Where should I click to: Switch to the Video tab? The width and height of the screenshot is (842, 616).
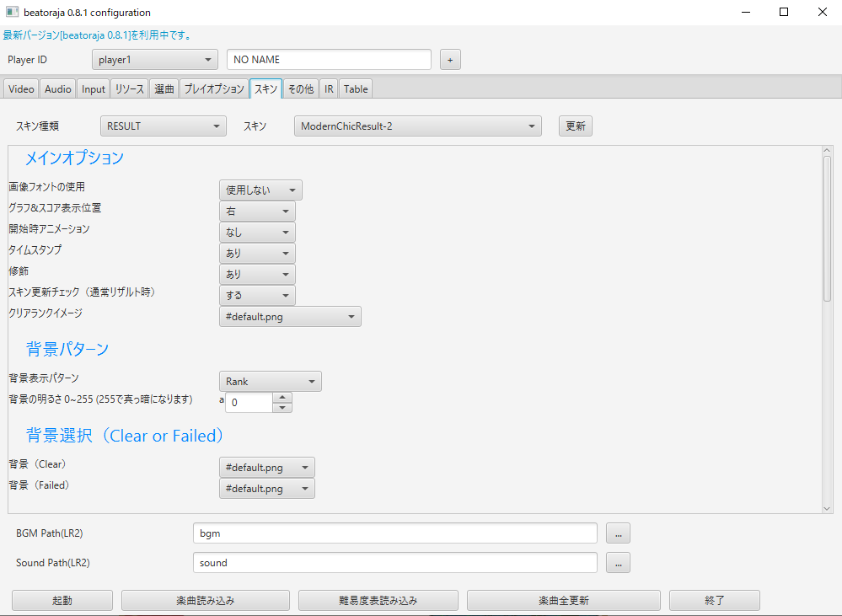click(x=21, y=88)
